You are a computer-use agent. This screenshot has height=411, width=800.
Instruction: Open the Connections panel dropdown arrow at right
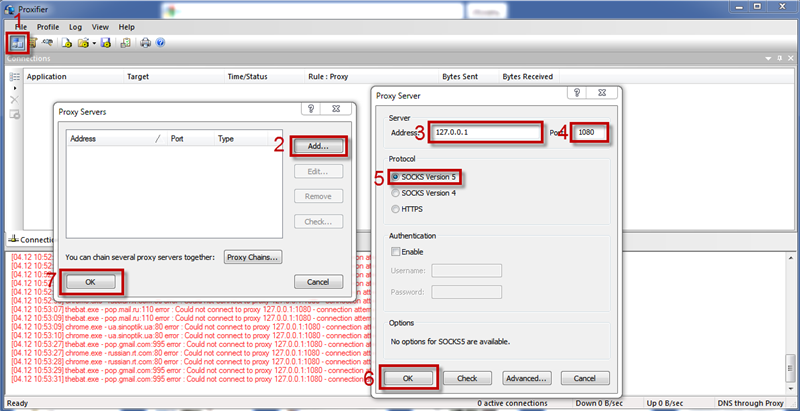[x=769, y=59]
